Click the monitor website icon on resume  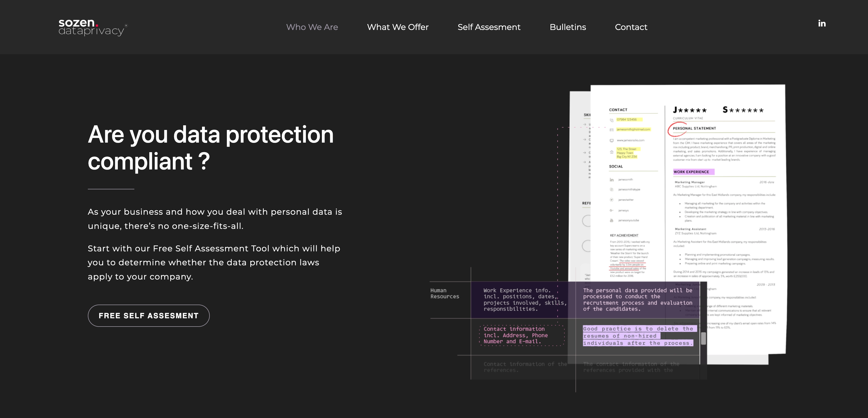(x=611, y=141)
